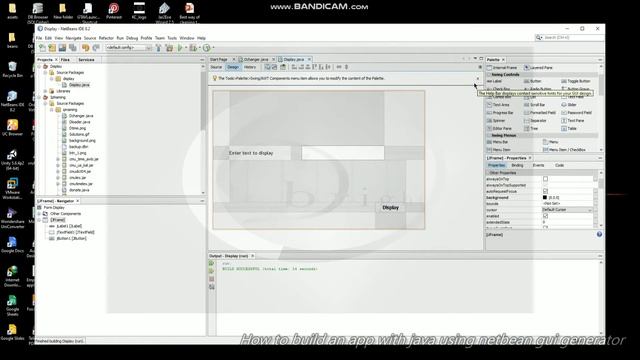Screen dimensions: 640x360
Task: Select the Spinner palette component
Action: click(496, 121)
